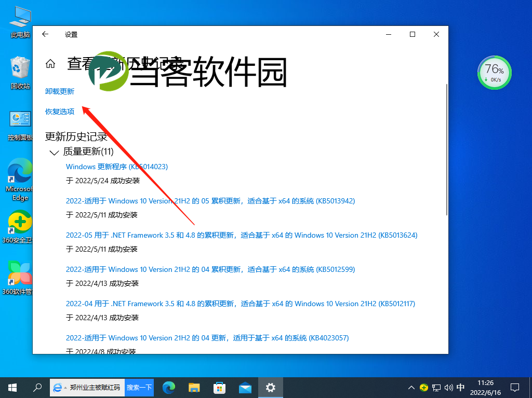Expand the hidden icons tray arrow
The height and width of the screenshot is (398, 532).
click(x=411, y=387)
